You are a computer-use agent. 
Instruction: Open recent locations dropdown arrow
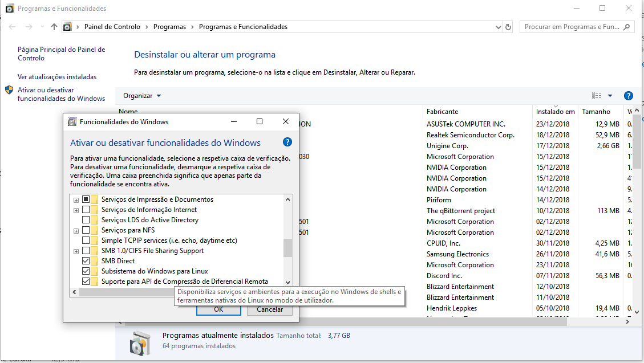[42, 27]
